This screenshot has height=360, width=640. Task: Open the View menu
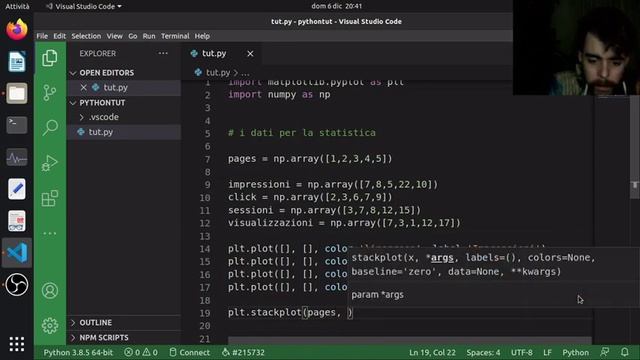[115, 36]
